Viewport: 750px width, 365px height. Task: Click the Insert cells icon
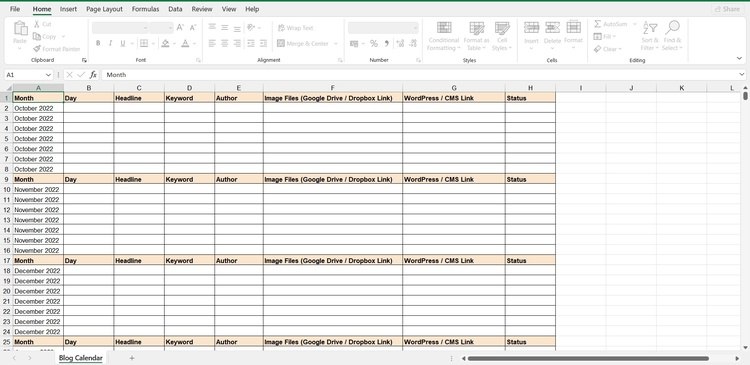tap(531, 27)
